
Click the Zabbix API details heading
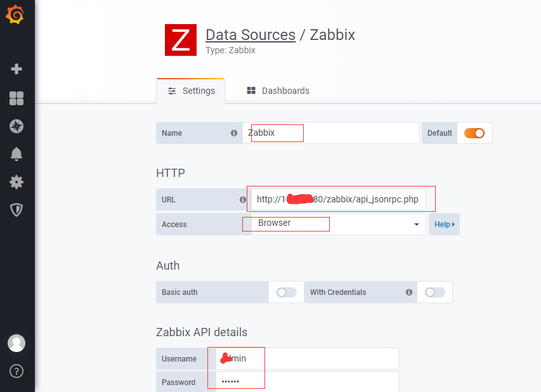[202, 332]
